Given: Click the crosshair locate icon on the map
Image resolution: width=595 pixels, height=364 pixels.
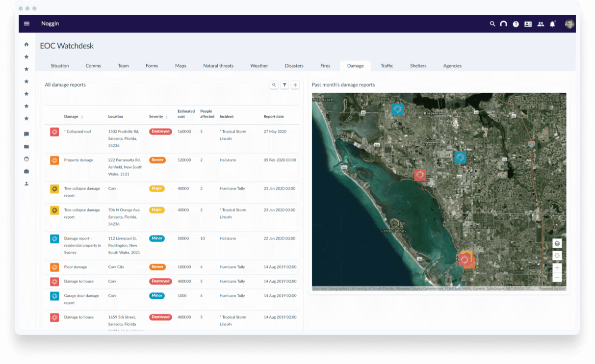Looking at the screenshot, I should tap(557, 256).
